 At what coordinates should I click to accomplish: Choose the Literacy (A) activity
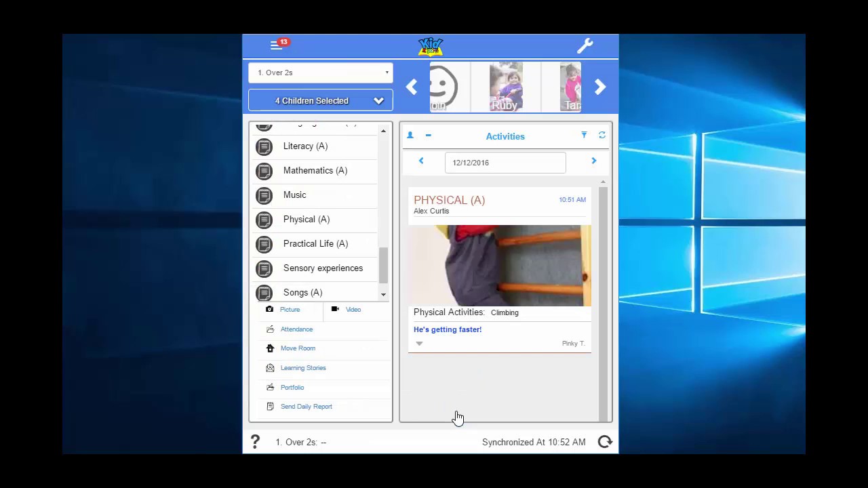point(305,146)
